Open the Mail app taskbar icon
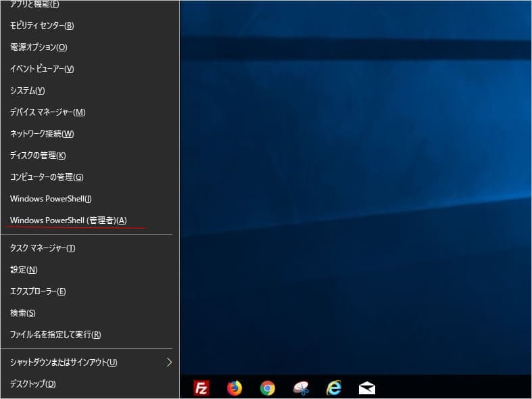The height and width of the screenshot is (399, 532). [367, 388]
